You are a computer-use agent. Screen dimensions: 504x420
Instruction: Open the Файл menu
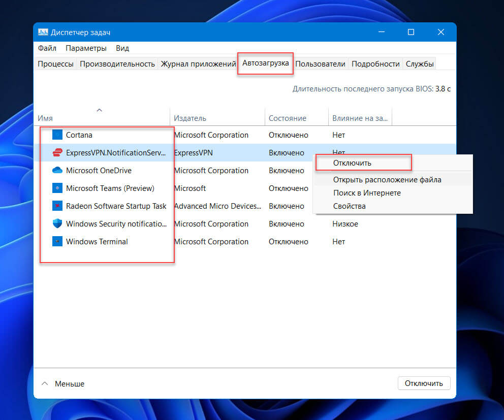47,48
